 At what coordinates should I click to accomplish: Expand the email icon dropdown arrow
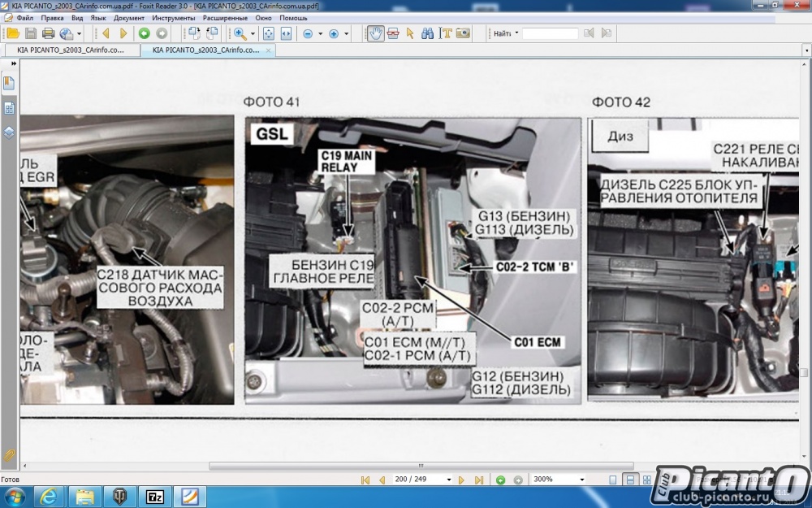(80, 33)
